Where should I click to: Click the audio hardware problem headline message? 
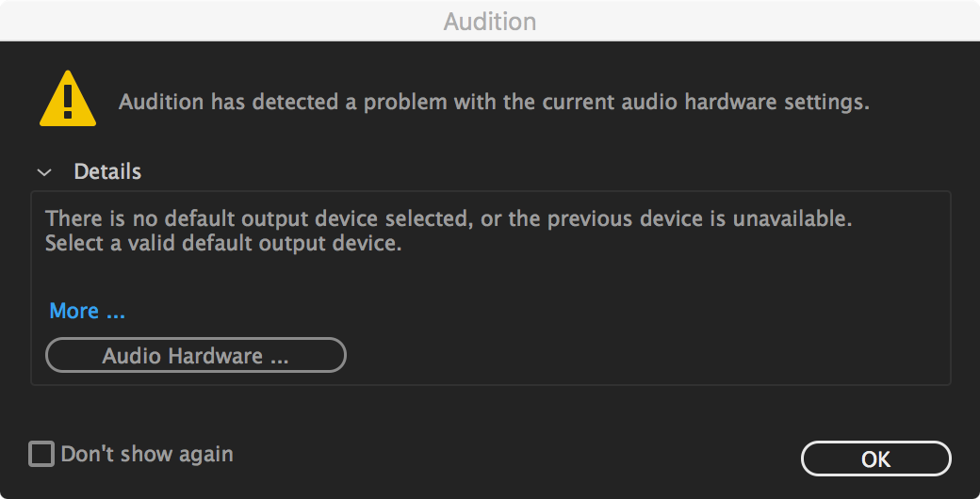(x=494, y=102)
